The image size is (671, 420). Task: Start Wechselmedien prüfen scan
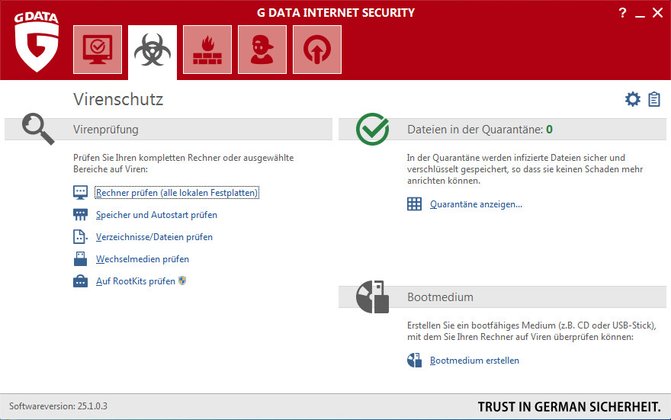[143, 259]
